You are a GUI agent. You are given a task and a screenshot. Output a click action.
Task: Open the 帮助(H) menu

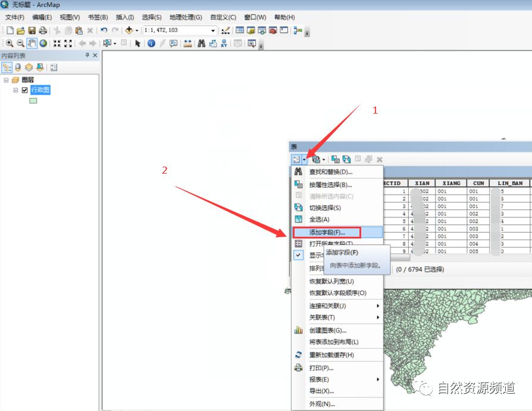[x=284, y=17]
